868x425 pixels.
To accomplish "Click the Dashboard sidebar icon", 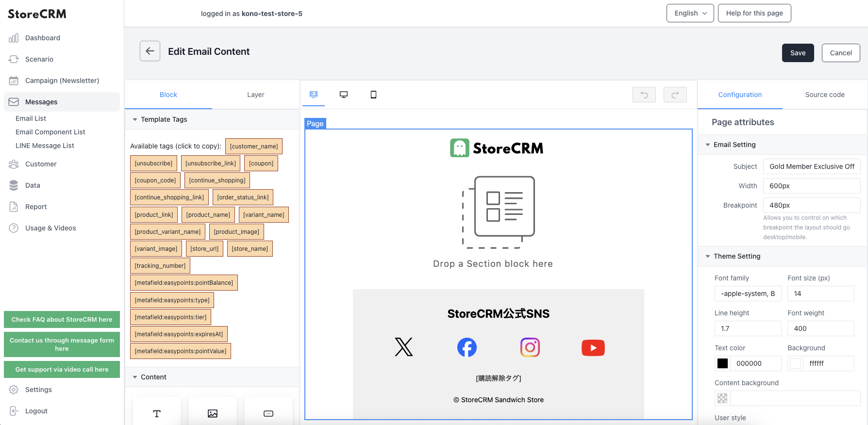I will (14, 38).
